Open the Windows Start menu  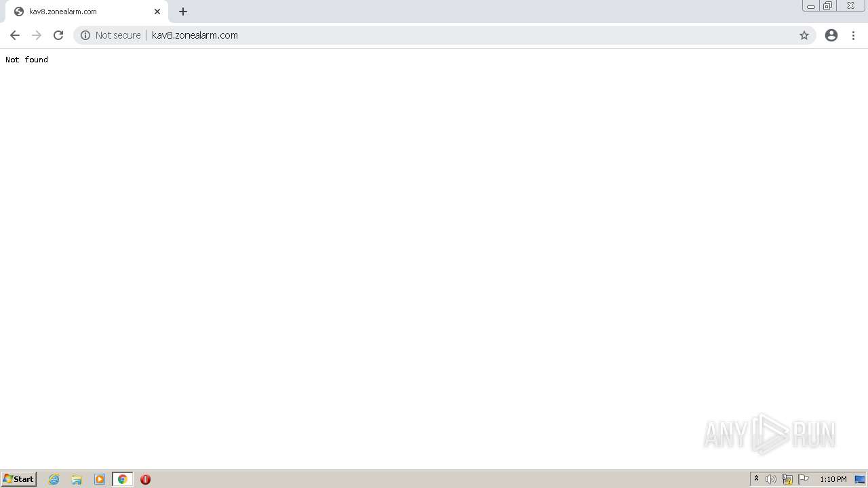click(x=18, y=479)
